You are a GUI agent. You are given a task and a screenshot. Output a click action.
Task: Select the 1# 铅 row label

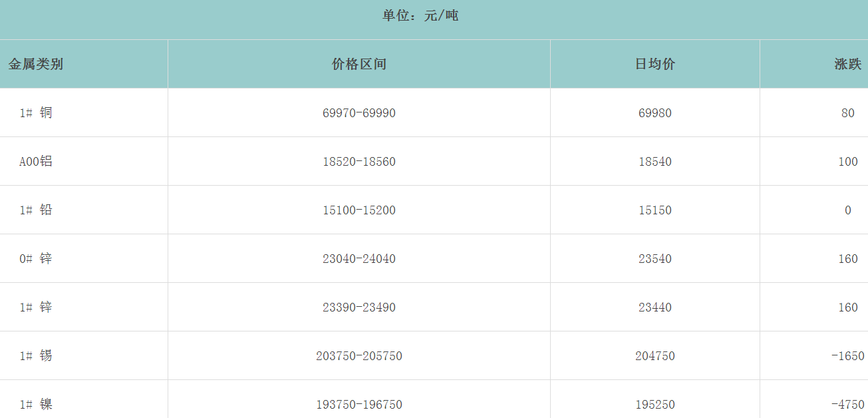[36, 210]
